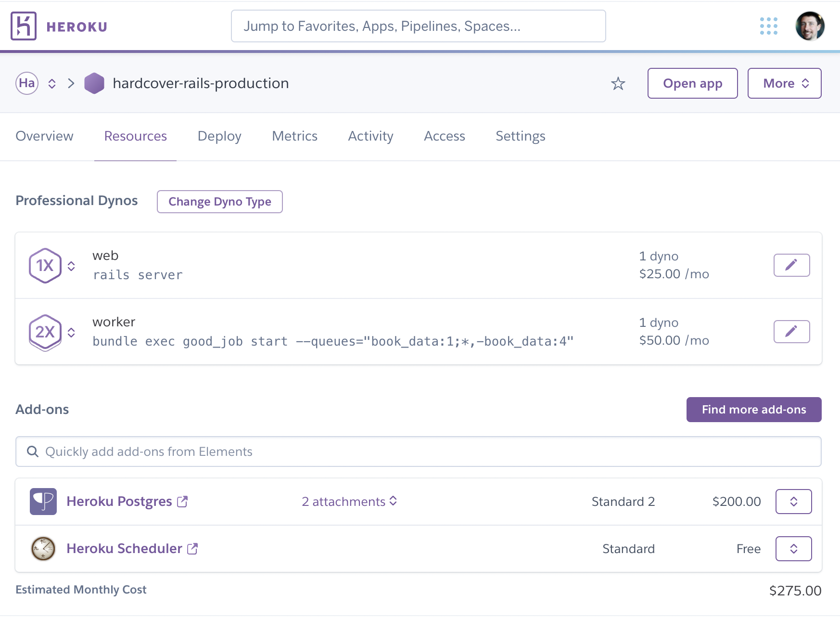Click the pencil edit icon for web dyno
This screenshot has height=619, width=840.
coord(791,265)
